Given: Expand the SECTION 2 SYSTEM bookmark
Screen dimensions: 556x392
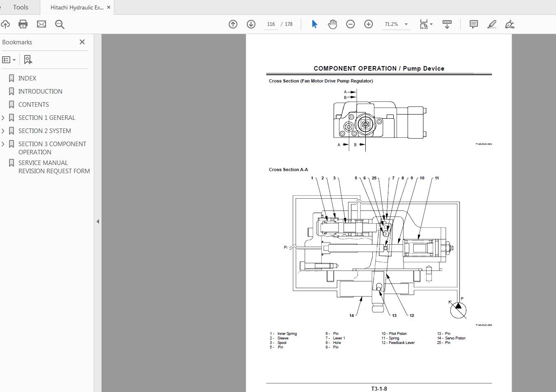Looking at the screenshot, I should click(x=3, y=131).
